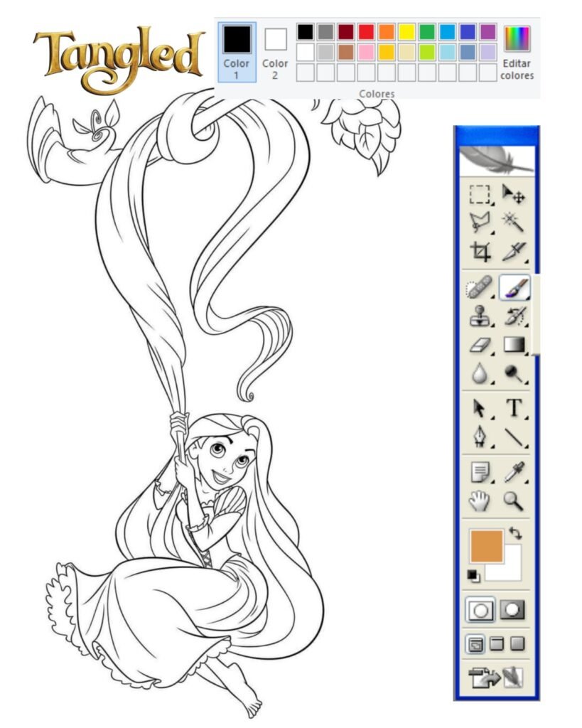The width and height of the screenshot is (582, 728).
Task: Open the orange foreground color picker
Action: pos(486,546)
